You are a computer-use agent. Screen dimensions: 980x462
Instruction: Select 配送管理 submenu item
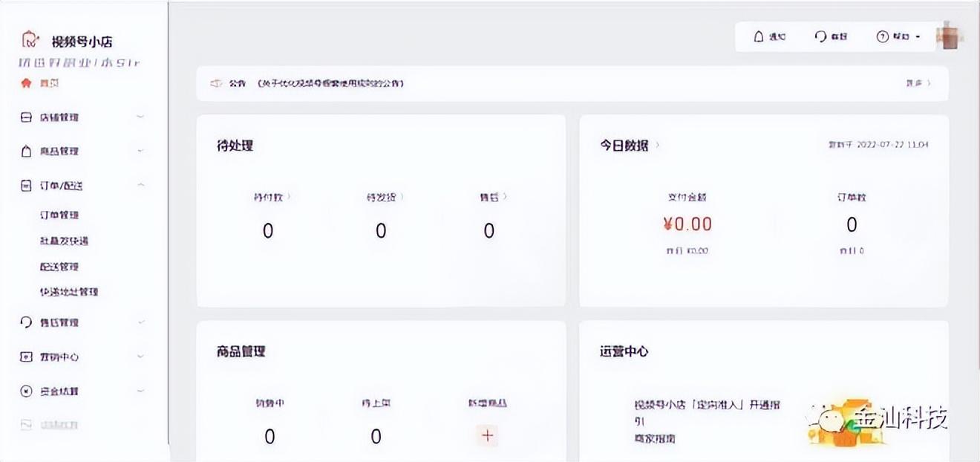tap(59, 266)
